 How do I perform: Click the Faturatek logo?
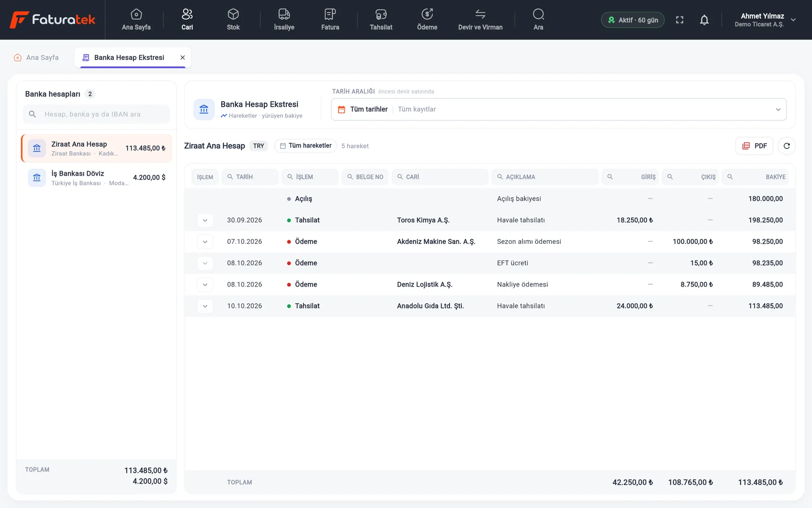(53, 20)
